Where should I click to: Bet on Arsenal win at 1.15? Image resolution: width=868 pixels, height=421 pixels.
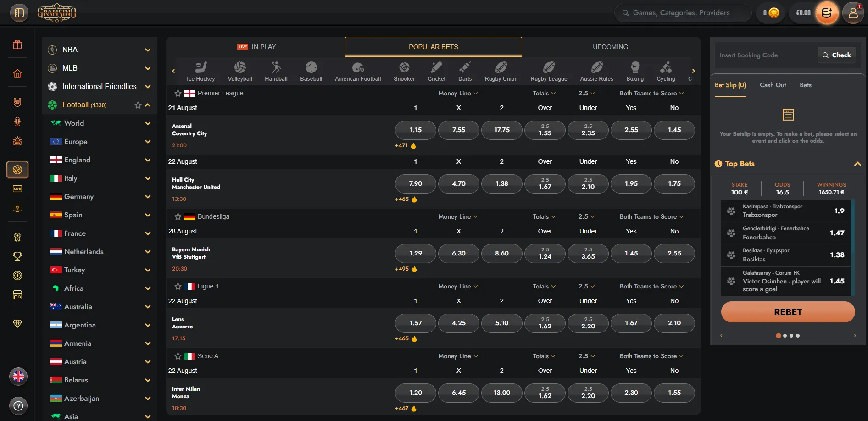[416, 130]
